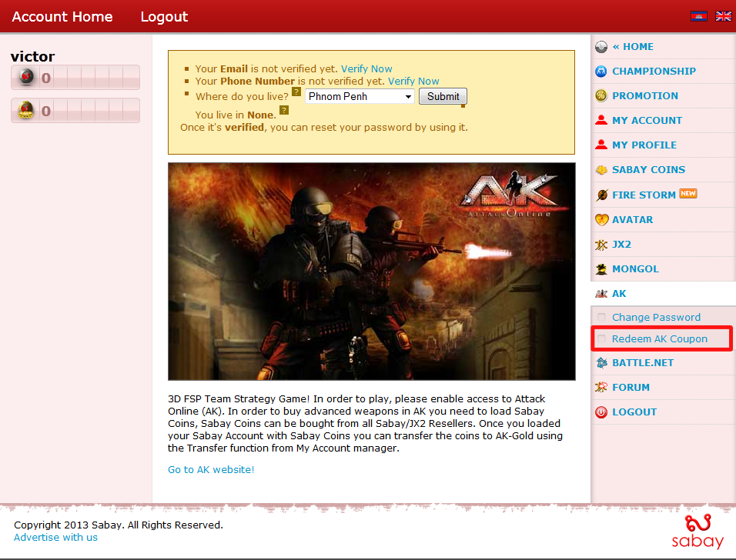
Task: Click the Sabay Coins icon in sidebar
Action: pyautogui.click(x=601, y=170)
